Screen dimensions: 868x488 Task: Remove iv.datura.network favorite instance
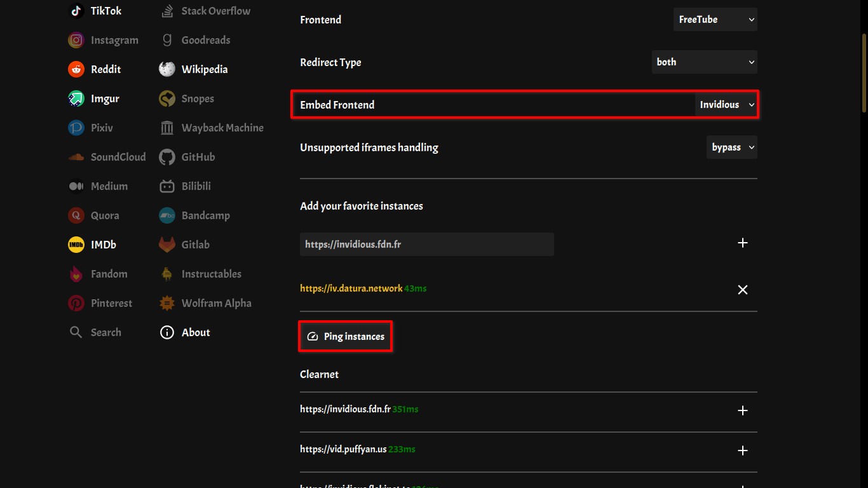tap(742, 290)
